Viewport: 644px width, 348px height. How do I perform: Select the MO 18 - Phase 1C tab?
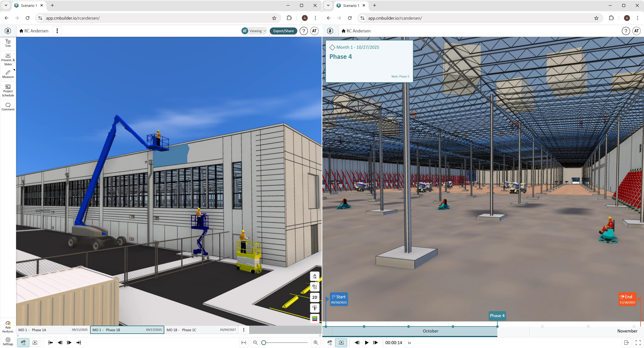click(201, 330)
